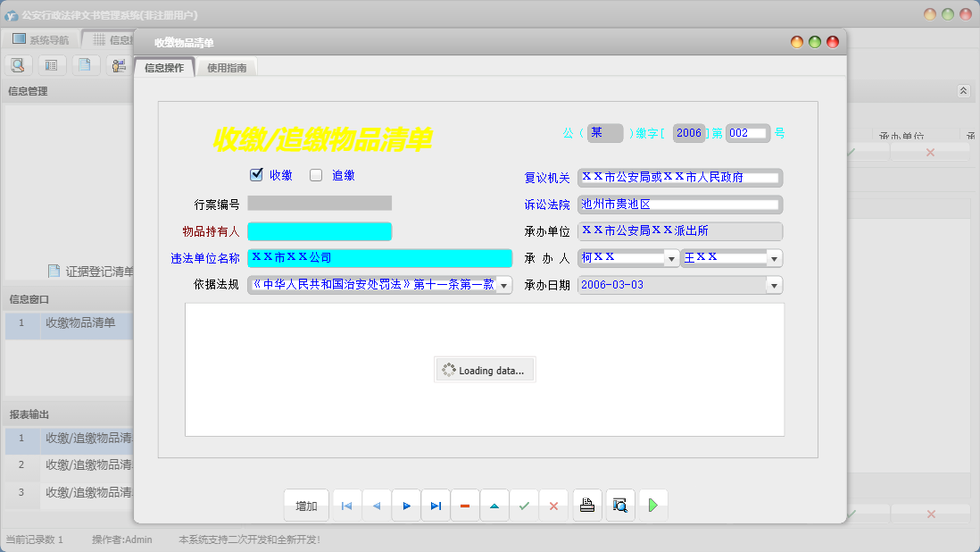Check the 追缴 checkbox

[316, 175]
